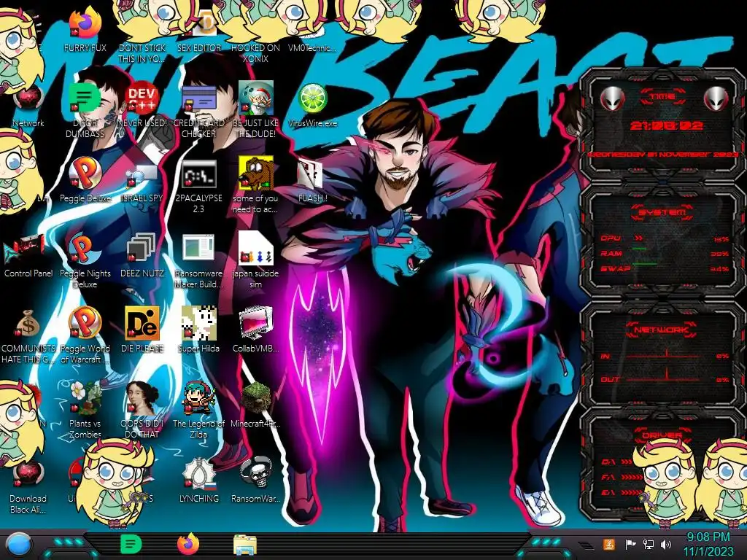Image resolution: width=747 pixels, height=560 pixels.
Task: Open the Action Center flag icon
Action: tap(631, 544)
